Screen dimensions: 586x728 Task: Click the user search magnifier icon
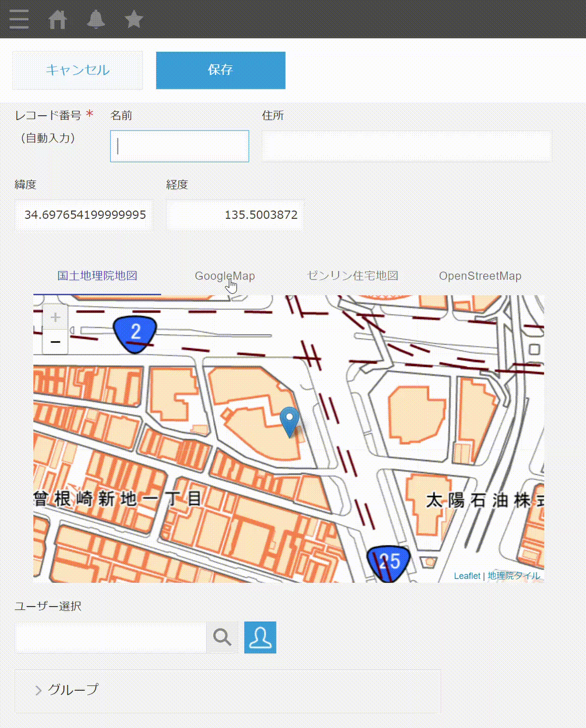[222, 637]
